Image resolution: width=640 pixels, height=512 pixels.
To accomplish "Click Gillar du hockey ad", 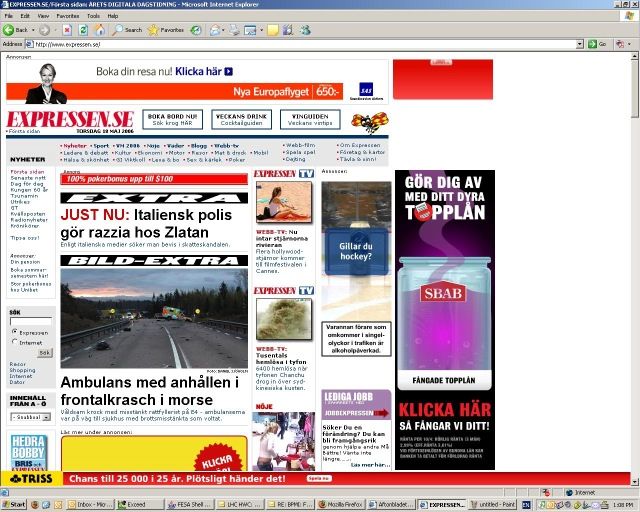I will [x=356, y=251].
